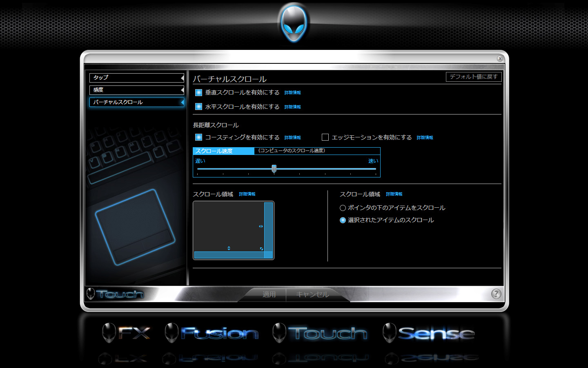Viewport: 588px width, 368px height.
Task: Open help with the question mark icon
Action: [496, 294]
